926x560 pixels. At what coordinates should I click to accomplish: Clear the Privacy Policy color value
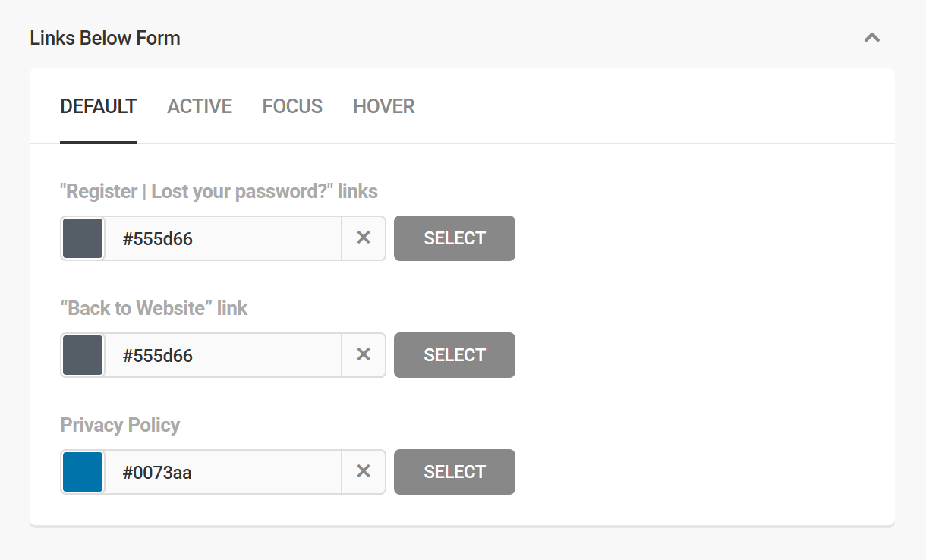tap(364, 472)
